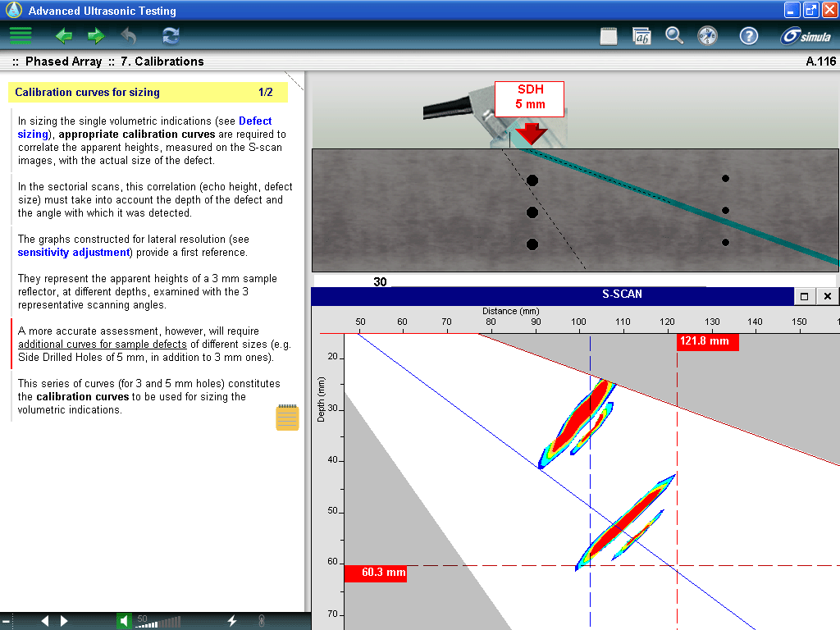Collapse the bottom bar using minus button

pos(6,621)
